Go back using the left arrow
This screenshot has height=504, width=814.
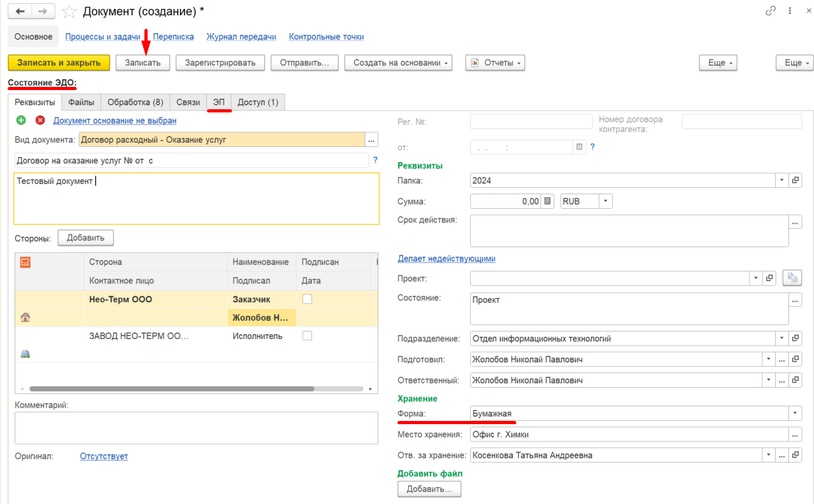(20, 11)
